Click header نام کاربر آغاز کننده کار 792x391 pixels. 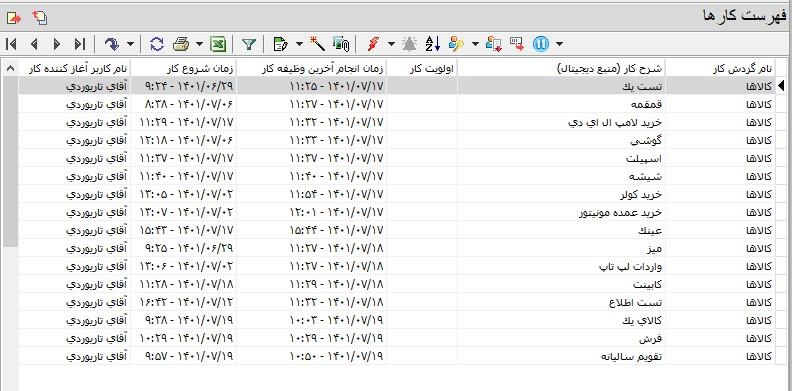tap(74, 69)
